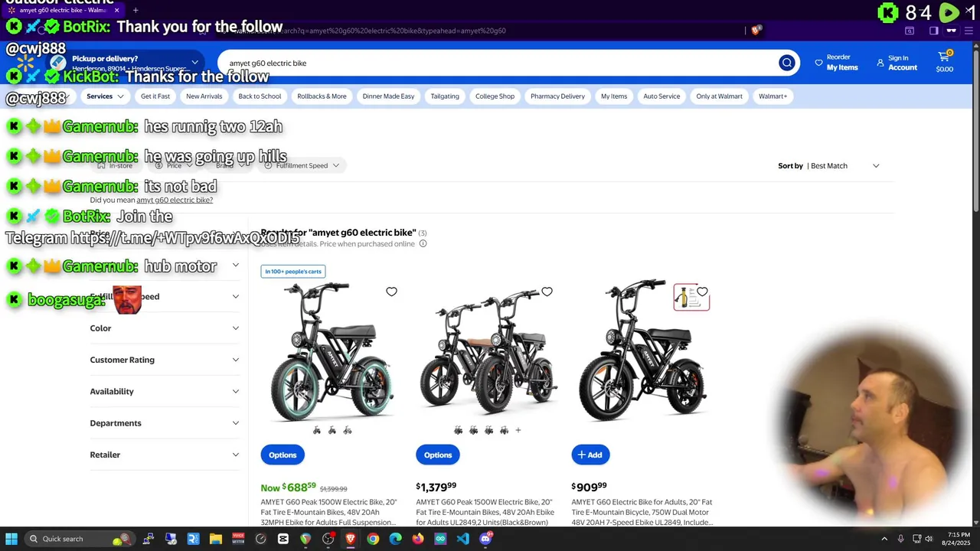Expand the Departments filter
The height and width of the screenshot is (551, 980).
point(165,423)
